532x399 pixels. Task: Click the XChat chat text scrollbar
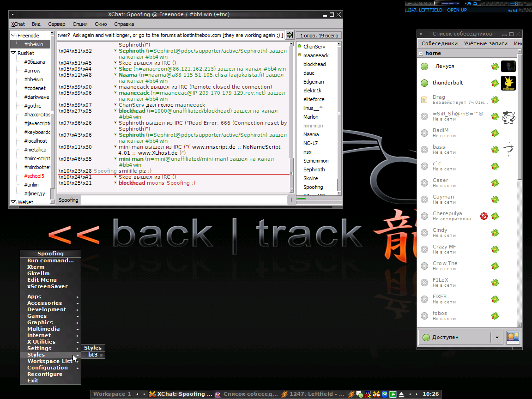pos(291,117)
